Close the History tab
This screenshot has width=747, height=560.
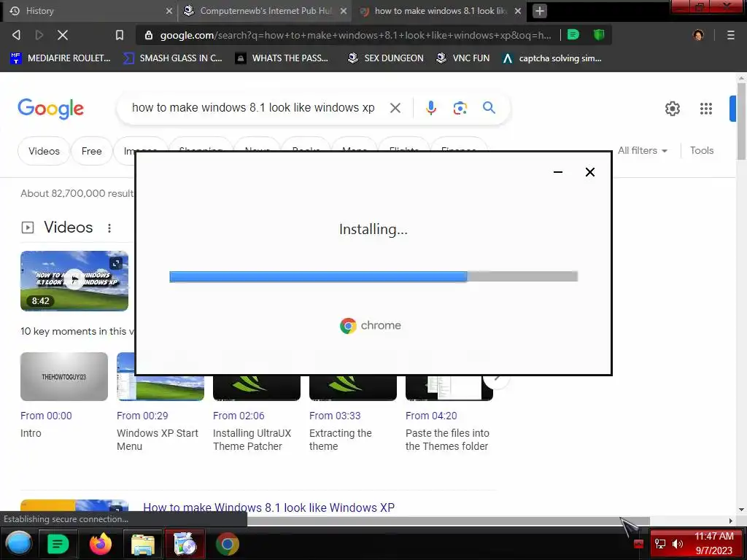pos(169,11)
